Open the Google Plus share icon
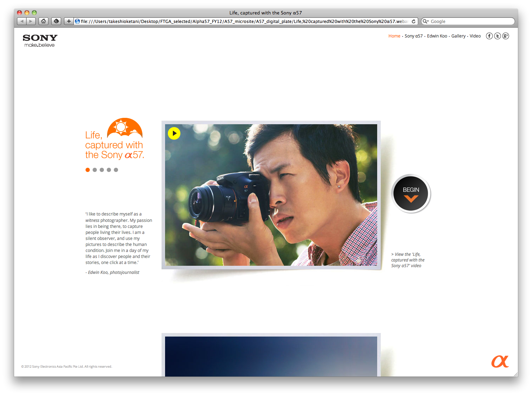532x396 pixels. point(506,36)
